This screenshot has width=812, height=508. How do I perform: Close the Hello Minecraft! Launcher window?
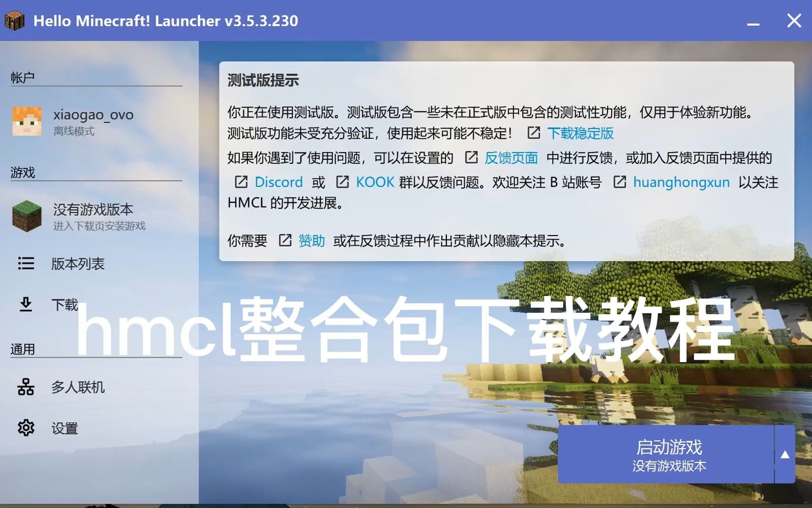(x=794, y=21)
